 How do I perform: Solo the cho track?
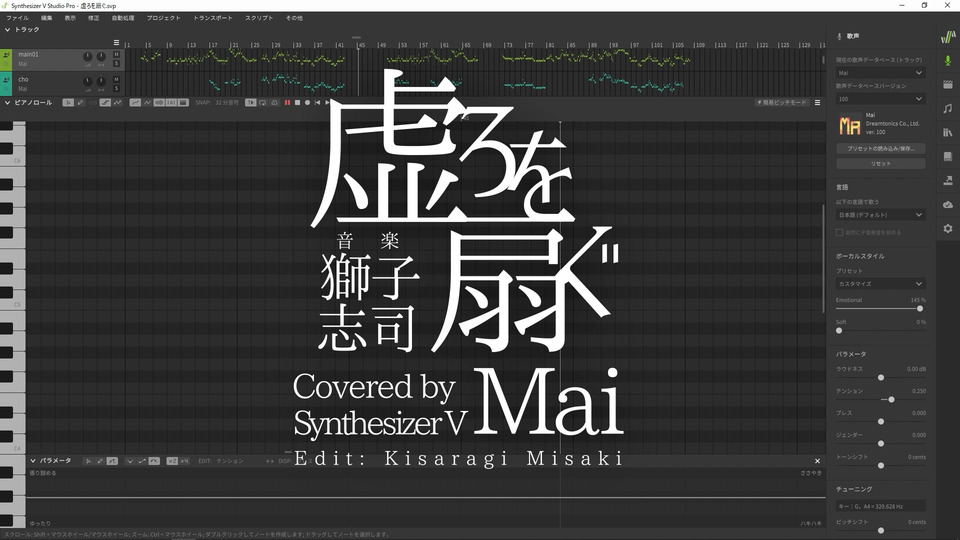[116, 89]
